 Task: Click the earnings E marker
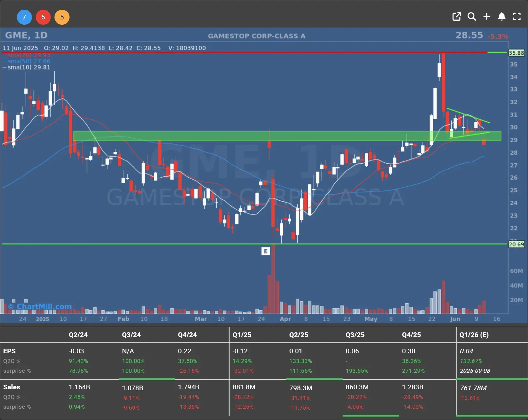(266, 251)
